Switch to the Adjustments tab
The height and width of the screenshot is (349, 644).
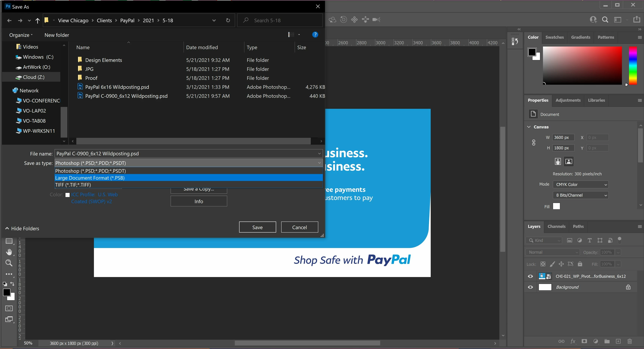pyautogui.click(x=568, y=100)
